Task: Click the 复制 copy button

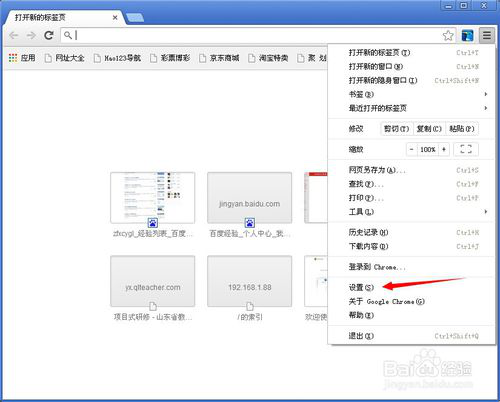Action: point(429,129)
